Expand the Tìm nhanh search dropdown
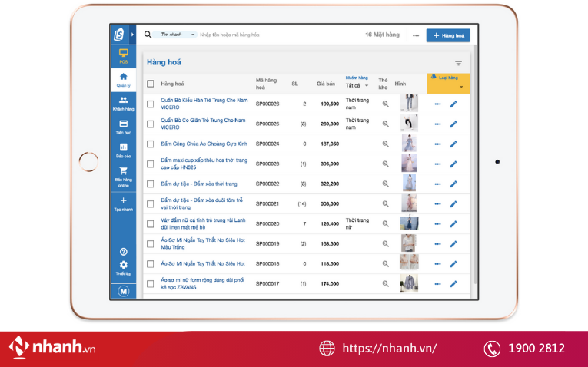This screenshot has width=588, height=367. click(x=192, y=35)
